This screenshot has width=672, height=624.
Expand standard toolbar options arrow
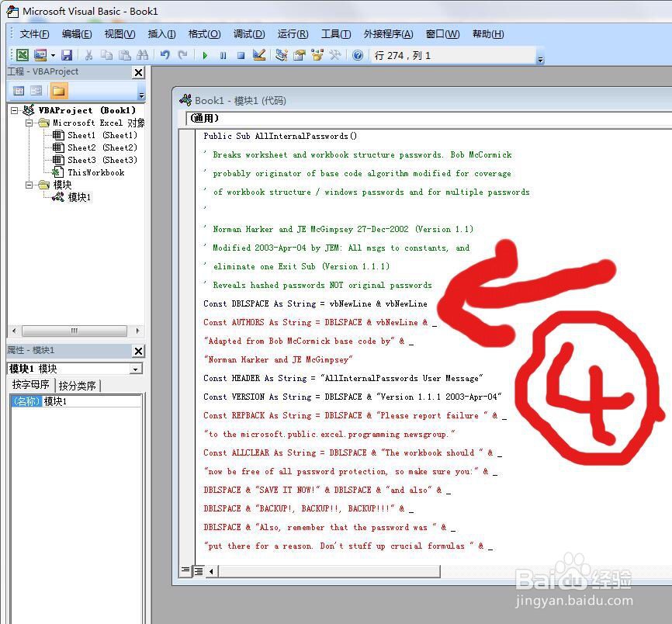540,60
